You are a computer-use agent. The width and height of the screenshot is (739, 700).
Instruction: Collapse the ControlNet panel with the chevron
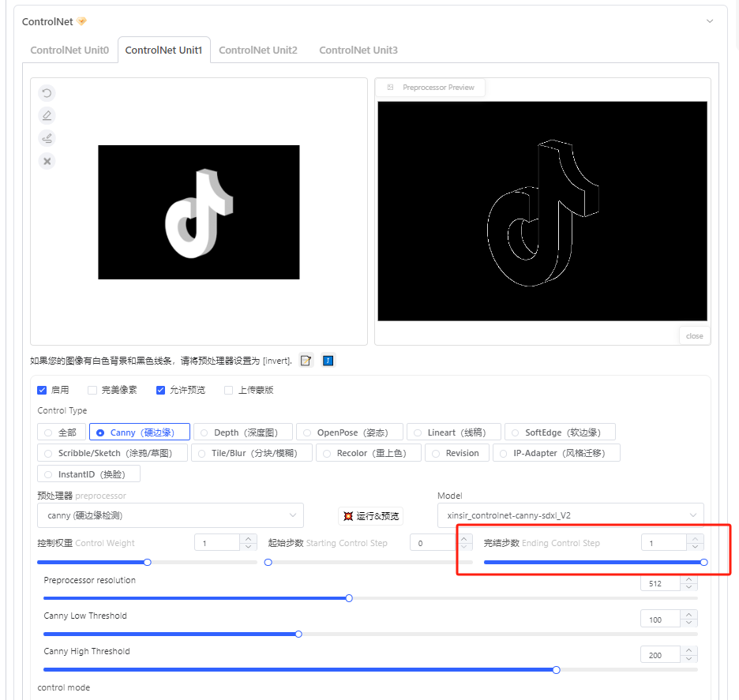pyautogui.click(x=709, y=21)
